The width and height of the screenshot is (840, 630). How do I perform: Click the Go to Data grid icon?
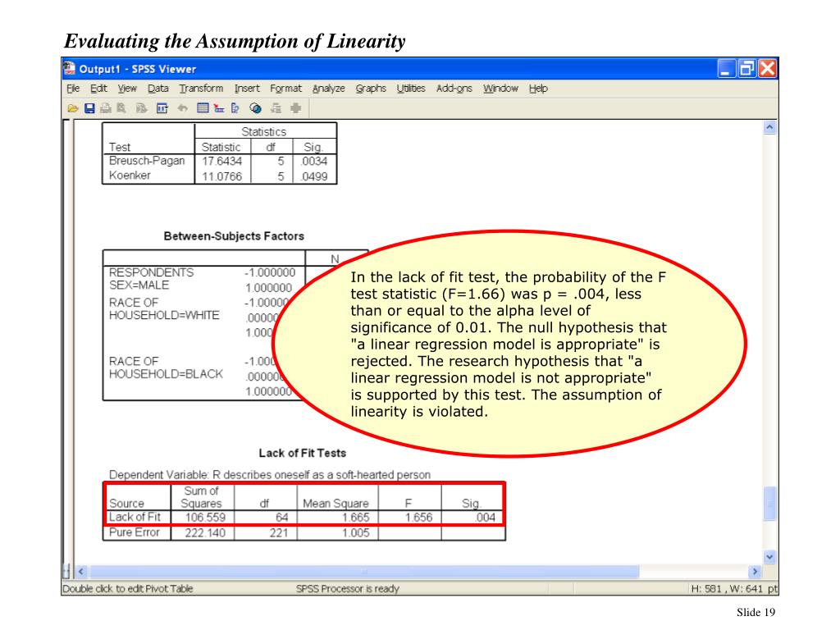[x=203, y=108]
